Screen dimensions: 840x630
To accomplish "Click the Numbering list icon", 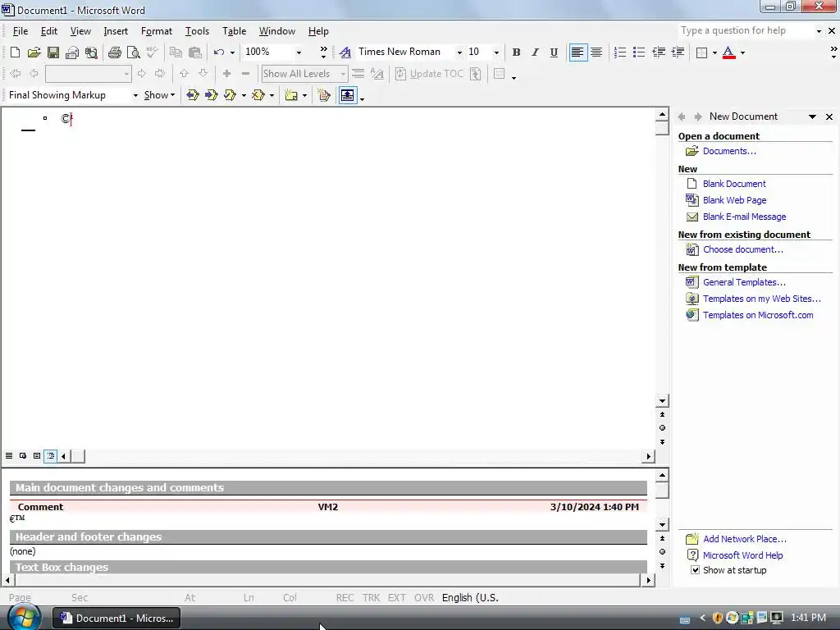I will pyautogui.click(x=620, y=52).
